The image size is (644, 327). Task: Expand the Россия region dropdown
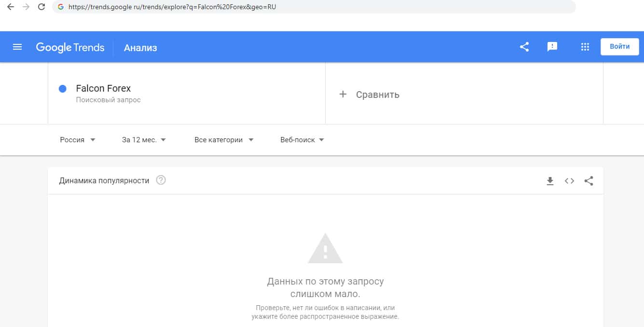tap(78, 140)
